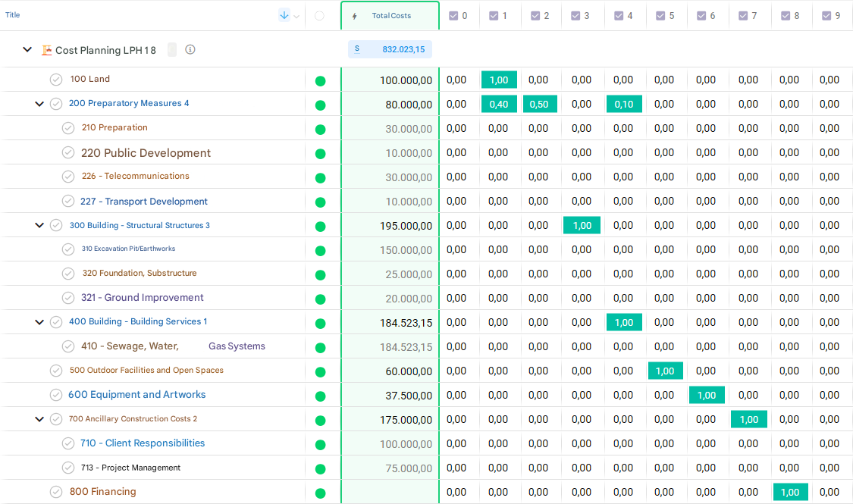Uncheck the column 0 checkbox
Viewport: 853px width, 504px height.
click(453, 16)
